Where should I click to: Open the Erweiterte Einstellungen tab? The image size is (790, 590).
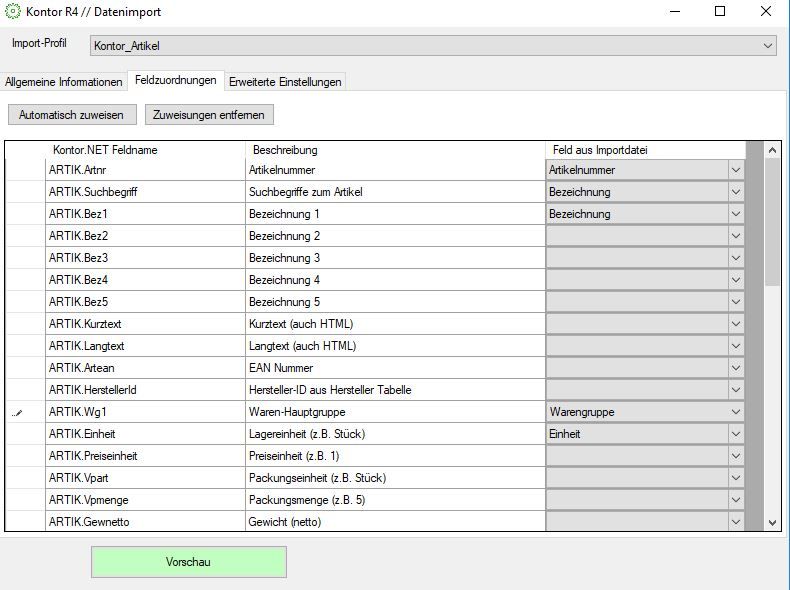(285, 82)
